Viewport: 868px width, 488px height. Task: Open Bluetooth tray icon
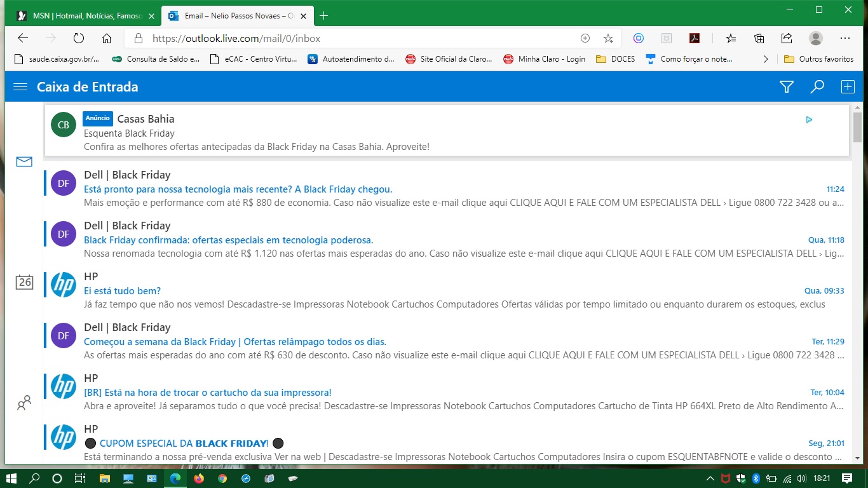[x=756, y=478]
